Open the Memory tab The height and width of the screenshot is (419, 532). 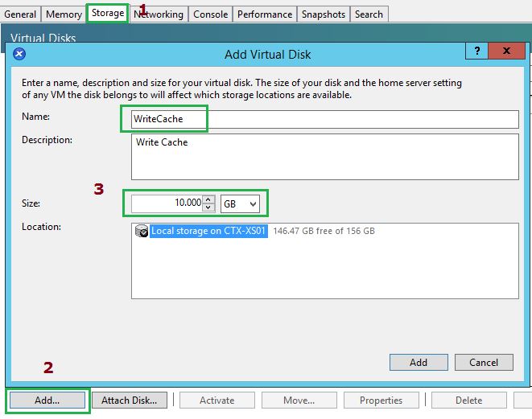click(x=64, y=14)
